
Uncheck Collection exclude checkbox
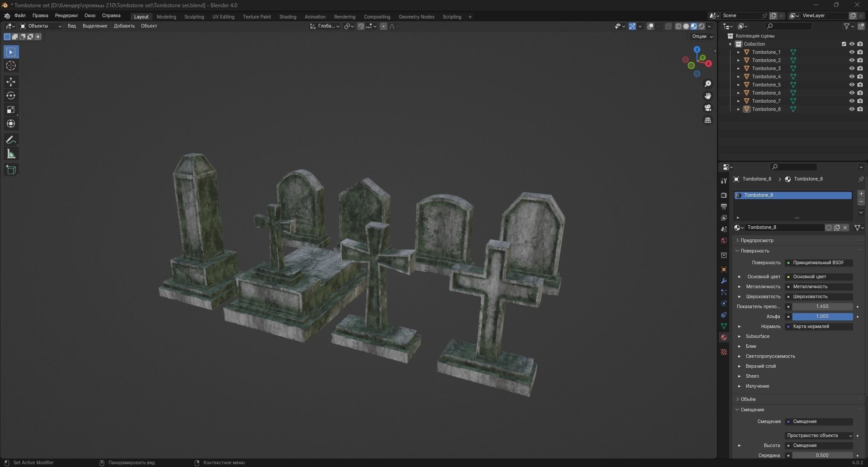coord(844,44)
